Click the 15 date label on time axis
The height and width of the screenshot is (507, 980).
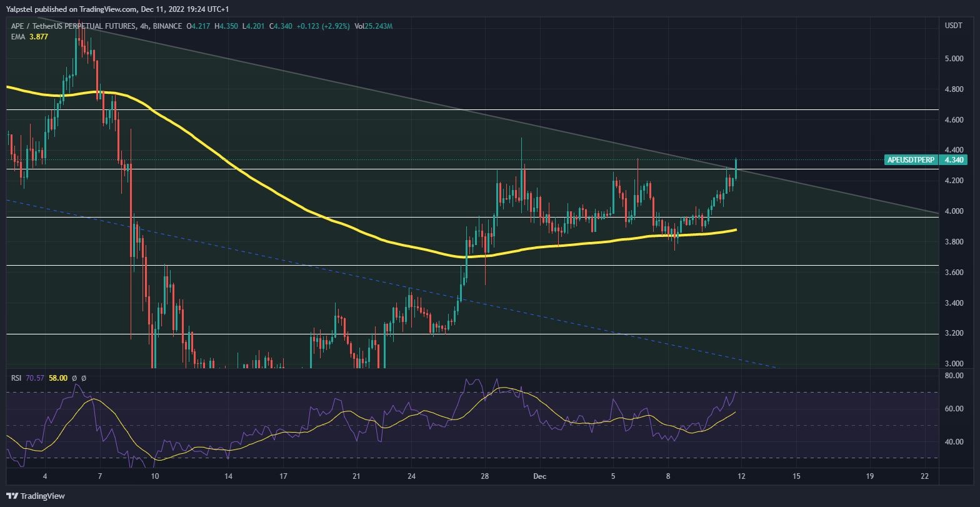796,476
